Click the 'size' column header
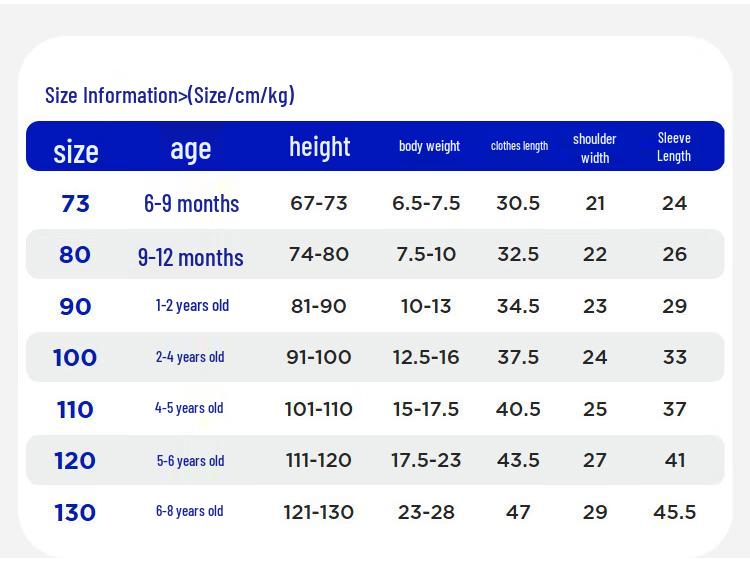This screenshot has width=750, height=563. [76, 152]
